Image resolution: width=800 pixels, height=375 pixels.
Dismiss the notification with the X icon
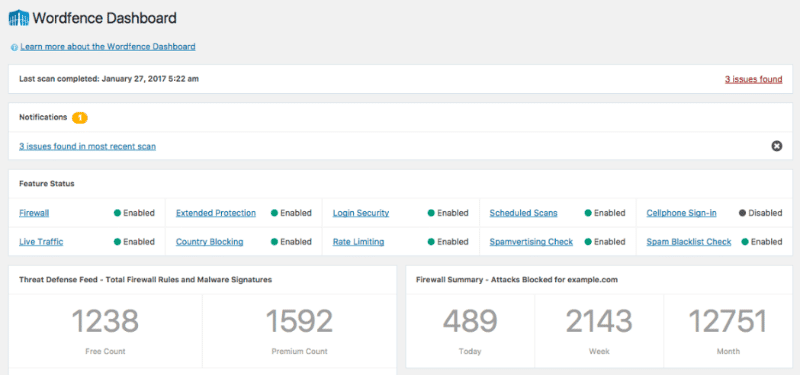[x=777, y=146]
